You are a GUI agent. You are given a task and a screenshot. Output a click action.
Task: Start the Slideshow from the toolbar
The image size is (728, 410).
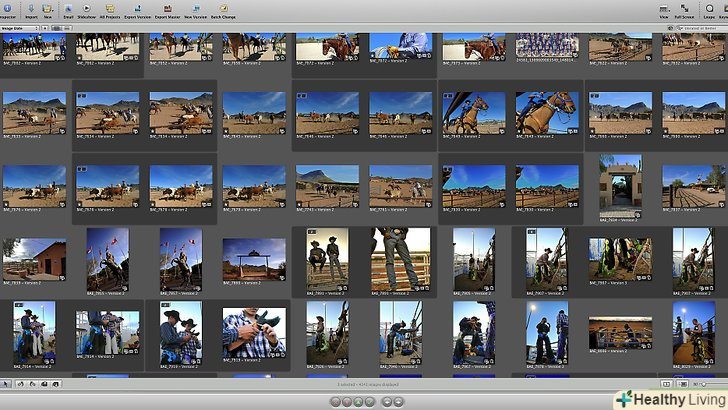pos(87,10)
